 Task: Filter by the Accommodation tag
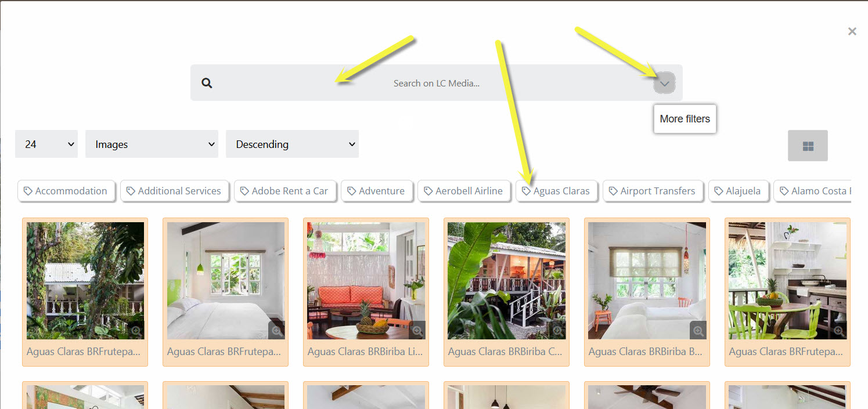(x=66, y=191)
